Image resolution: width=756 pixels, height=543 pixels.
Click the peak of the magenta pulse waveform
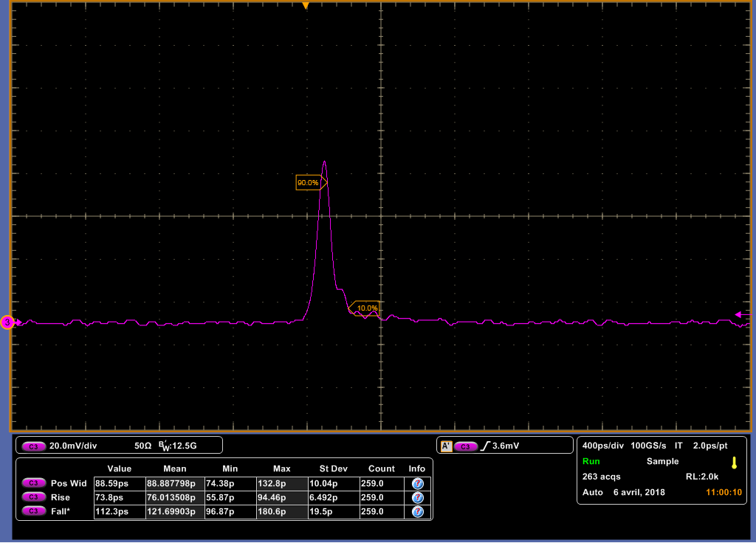tap(325, 162)
